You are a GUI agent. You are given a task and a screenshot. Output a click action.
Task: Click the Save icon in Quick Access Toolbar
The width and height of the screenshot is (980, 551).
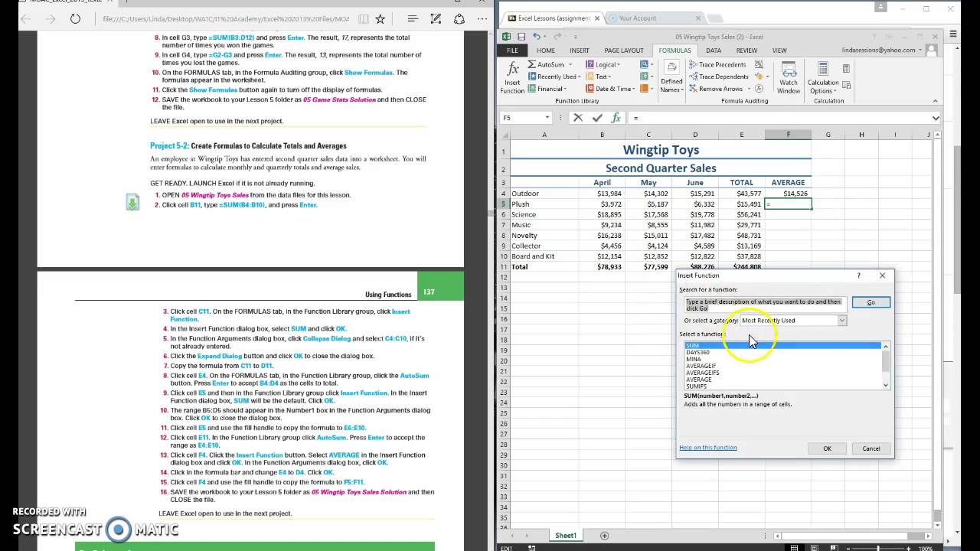[521, 37]
